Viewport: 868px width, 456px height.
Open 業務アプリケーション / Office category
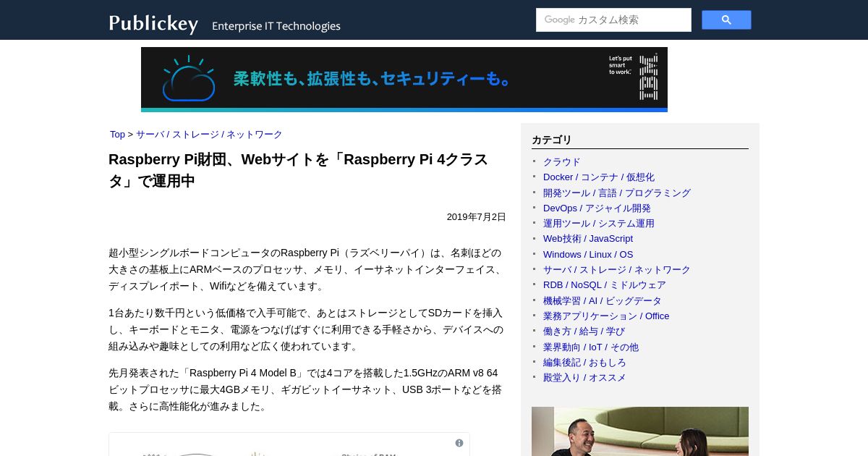pos(606,316)
